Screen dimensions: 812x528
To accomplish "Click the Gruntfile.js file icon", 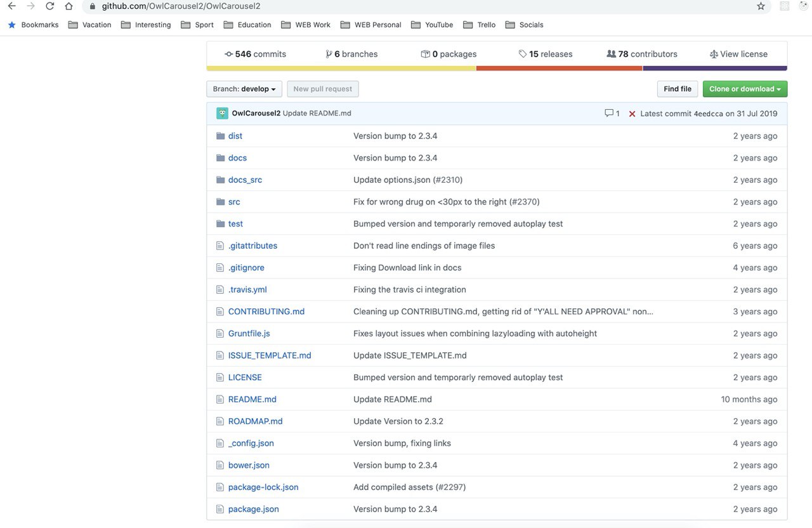I will (220, 334).
